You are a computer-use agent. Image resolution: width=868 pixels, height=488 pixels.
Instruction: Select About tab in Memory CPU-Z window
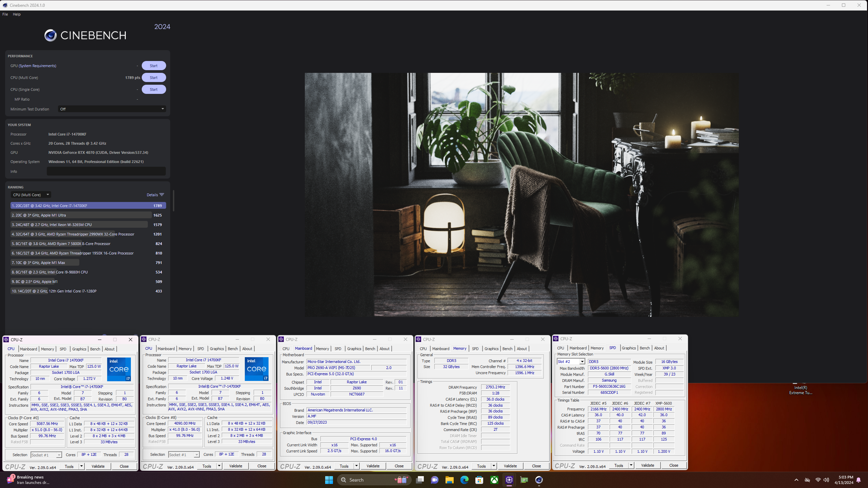point(522,349)
